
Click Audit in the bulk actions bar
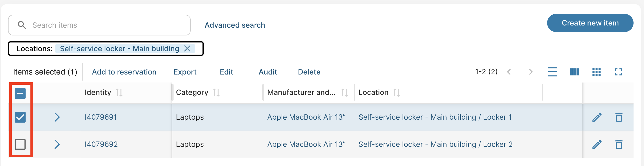(268, 72)
